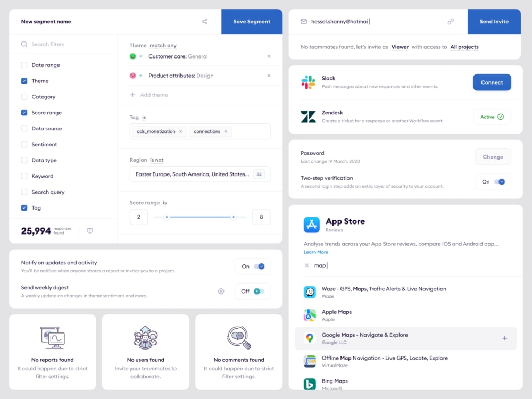Click the Search filters input

click(x=66, y=44)
